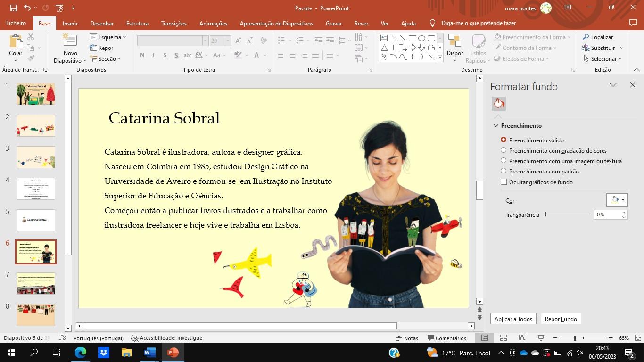Open Formatar fundo pane options chevron

pos(613,85)
